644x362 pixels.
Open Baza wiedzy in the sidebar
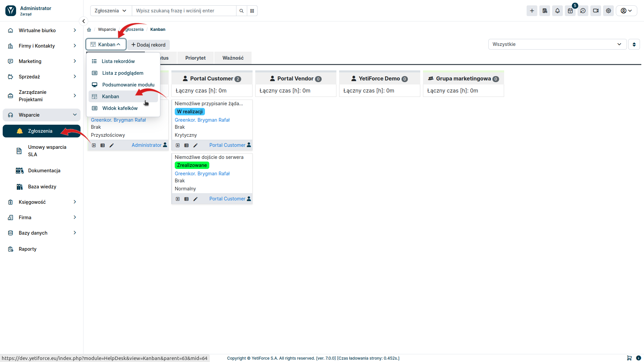(x=42, y=187)
